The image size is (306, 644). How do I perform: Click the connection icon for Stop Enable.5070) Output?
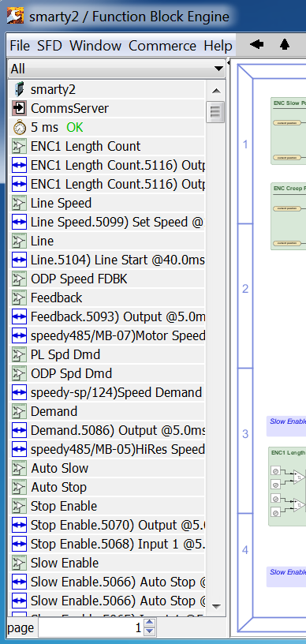19,525
